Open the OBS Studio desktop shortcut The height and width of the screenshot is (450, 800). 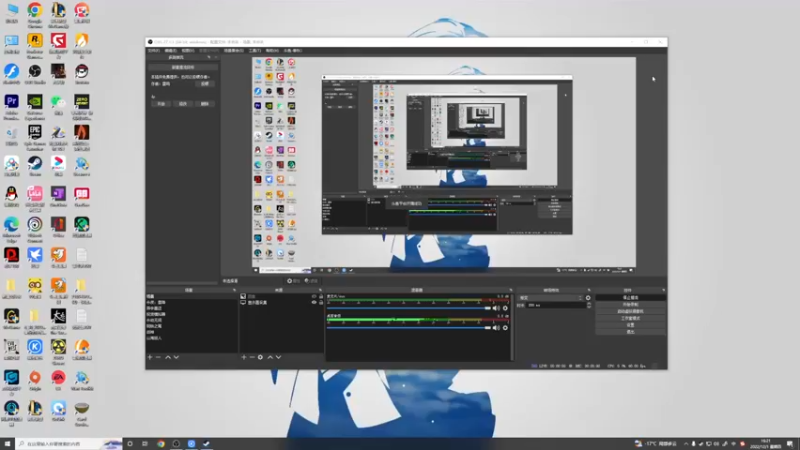(35, 74)
